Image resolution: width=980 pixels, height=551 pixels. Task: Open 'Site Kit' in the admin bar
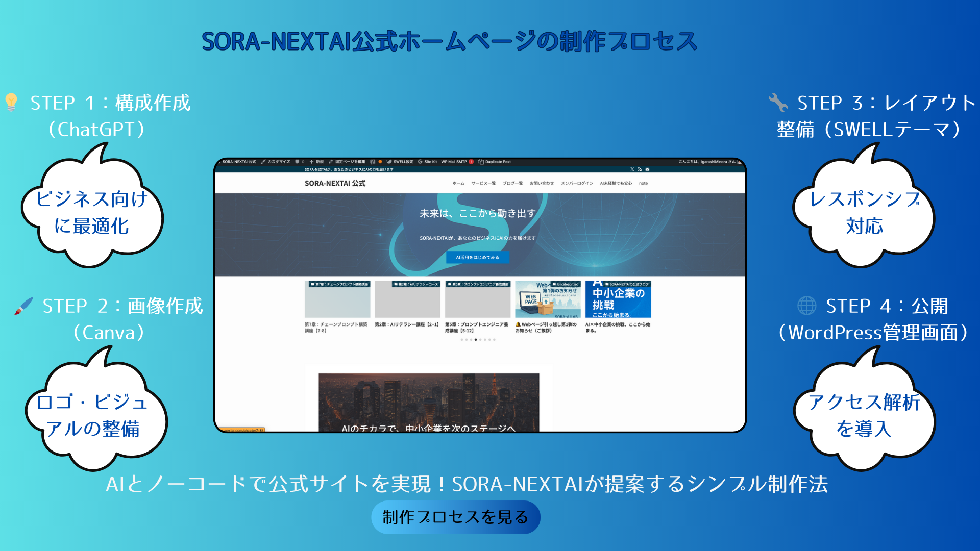tap(427, 162)
